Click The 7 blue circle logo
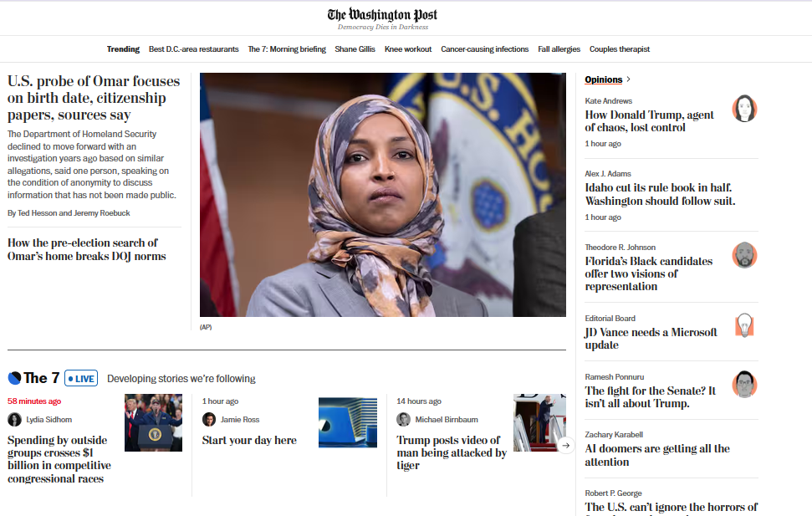This screenshot has height=516, width=812. pyautogui.click(x=14, y=378)
